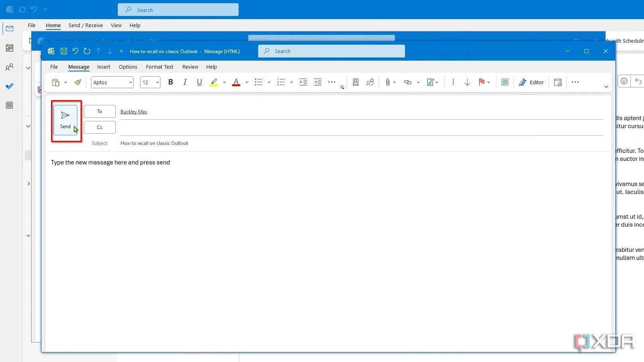The image size is (644, 362).
Task: Switch to the Options ribbon tab
Action: (128, 67)
